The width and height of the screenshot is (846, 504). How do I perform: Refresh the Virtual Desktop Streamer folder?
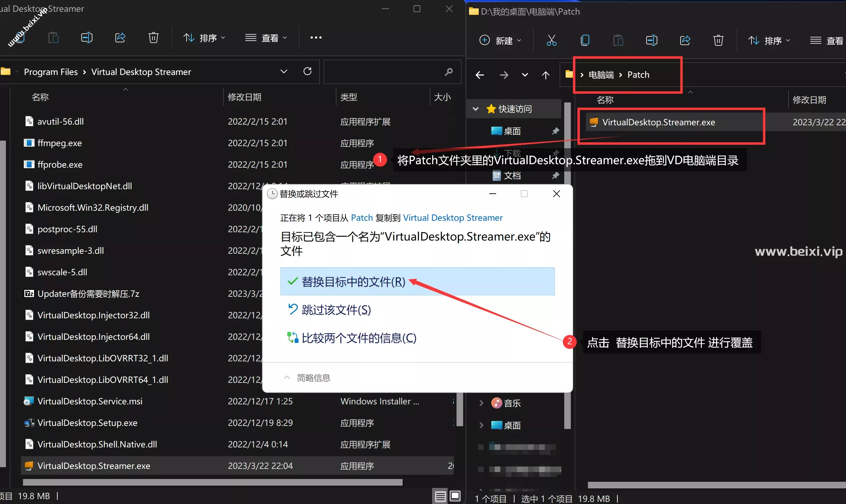(307, 72)
